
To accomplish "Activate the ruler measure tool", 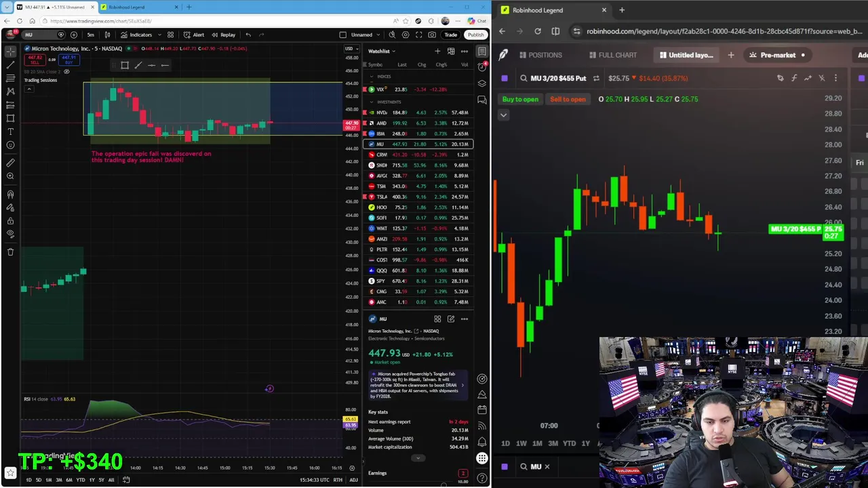I will coord(10,163).
